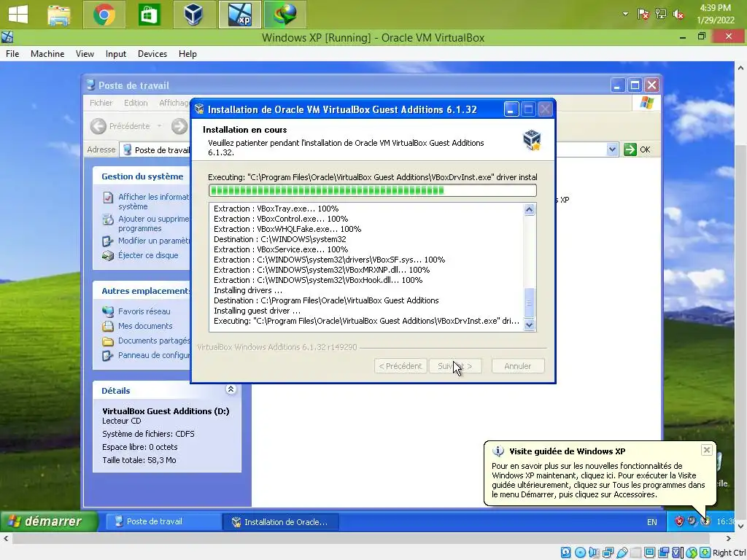
Task: Open File Explorer from host taskbar
Action: coord(59,15)
